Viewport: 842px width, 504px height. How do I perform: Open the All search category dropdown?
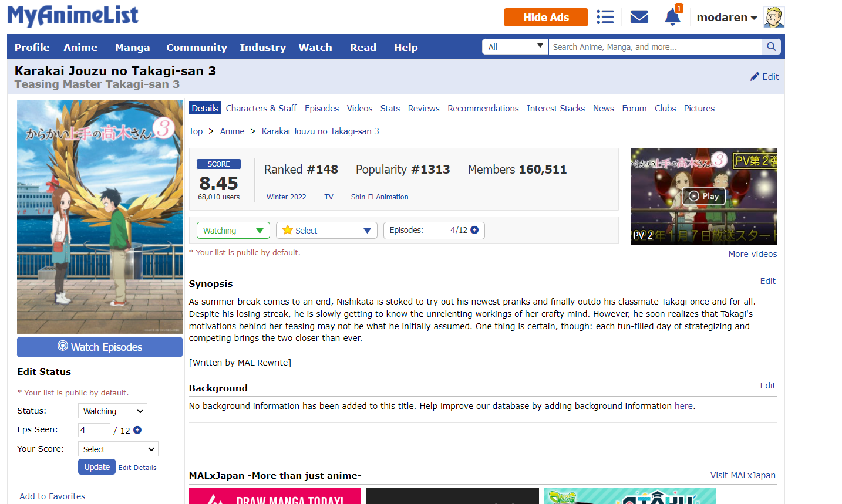tap(515, 47)
